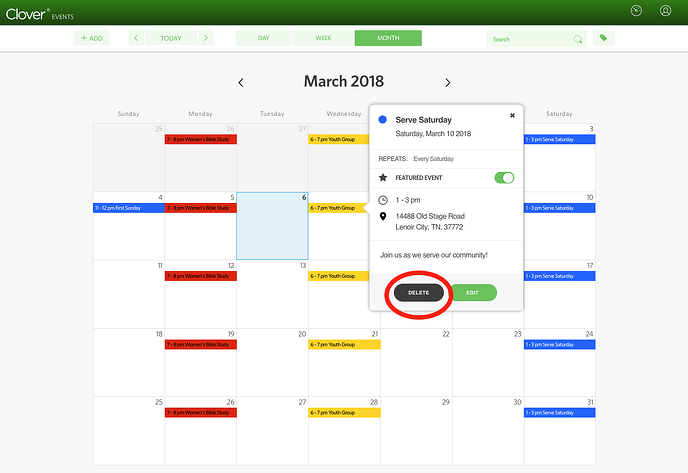Image resolution: width=688 pixels, height=473 pixels.
Task: Close the Serve Saturday popup
Action: tap(512, 115)
